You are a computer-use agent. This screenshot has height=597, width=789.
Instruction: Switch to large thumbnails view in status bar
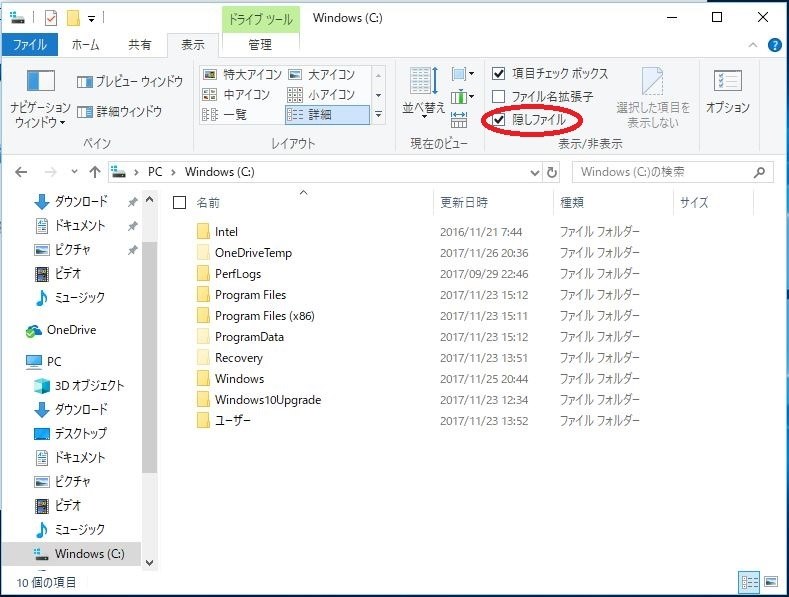(x=771, y=582)
